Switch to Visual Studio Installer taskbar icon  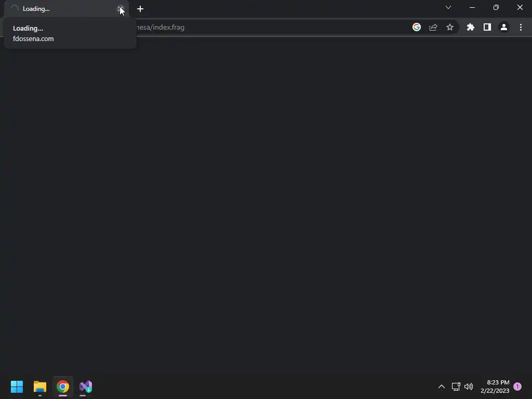86,387
